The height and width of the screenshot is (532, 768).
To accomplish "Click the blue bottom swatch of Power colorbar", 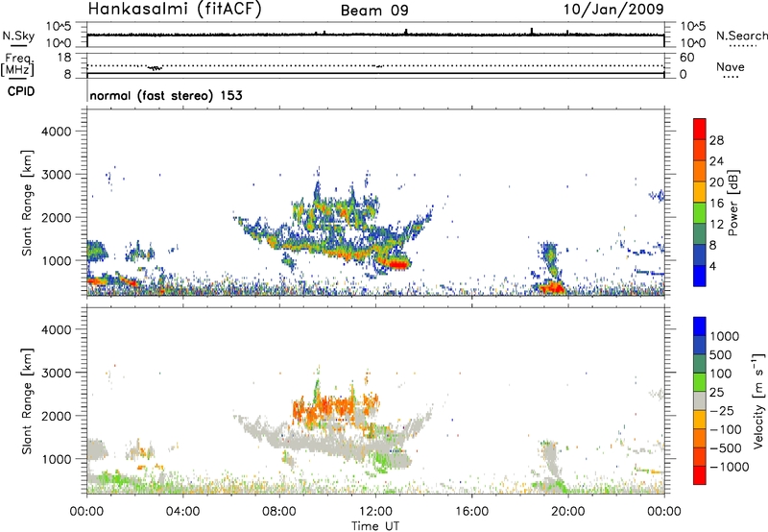I will (700, 276).
